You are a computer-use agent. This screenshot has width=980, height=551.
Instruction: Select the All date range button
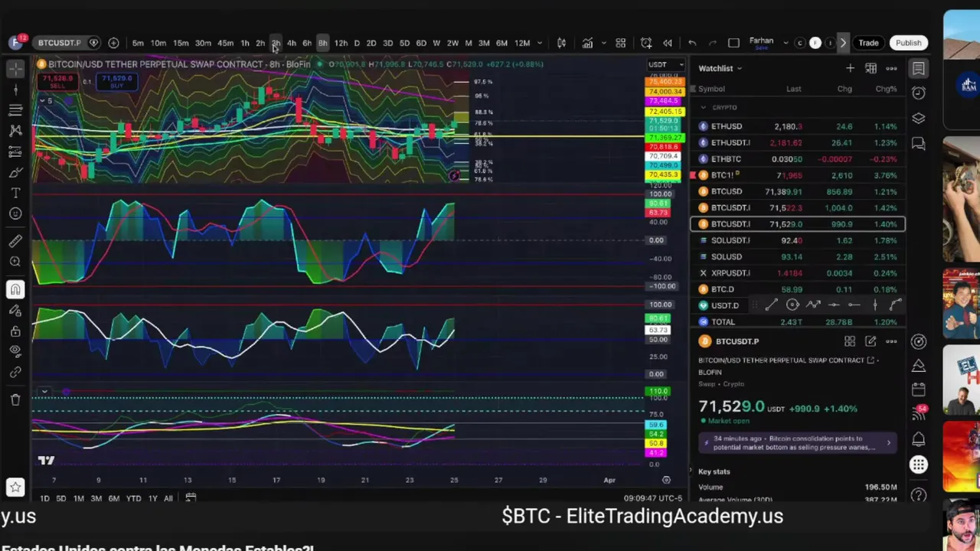pyautogui.click(x=168, y=499)
